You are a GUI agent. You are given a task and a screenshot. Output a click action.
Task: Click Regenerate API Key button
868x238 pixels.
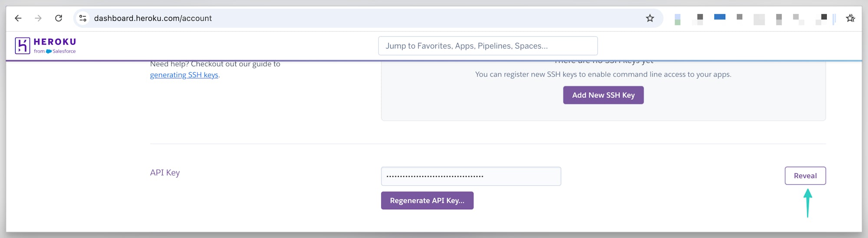[x=427, y=201]
